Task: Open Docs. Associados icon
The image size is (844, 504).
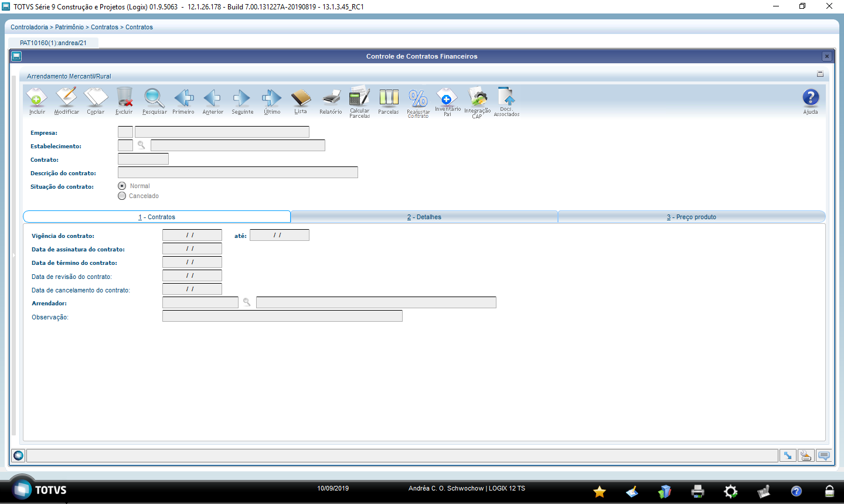Action: pos(506,102)
